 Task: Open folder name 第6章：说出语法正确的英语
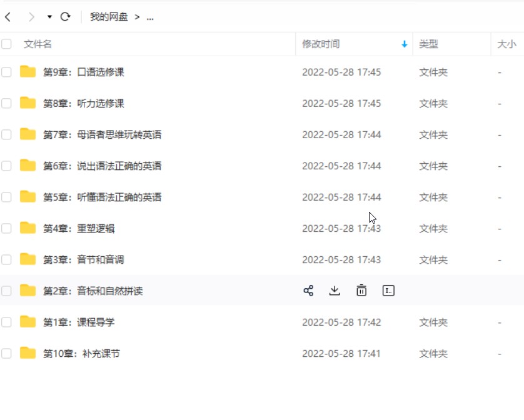click(x=103, y=166)
